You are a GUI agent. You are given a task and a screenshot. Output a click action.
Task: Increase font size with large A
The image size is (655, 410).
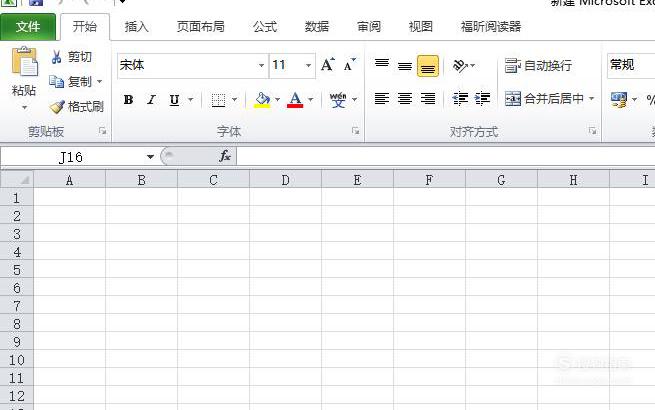click(x=328, y=65)
